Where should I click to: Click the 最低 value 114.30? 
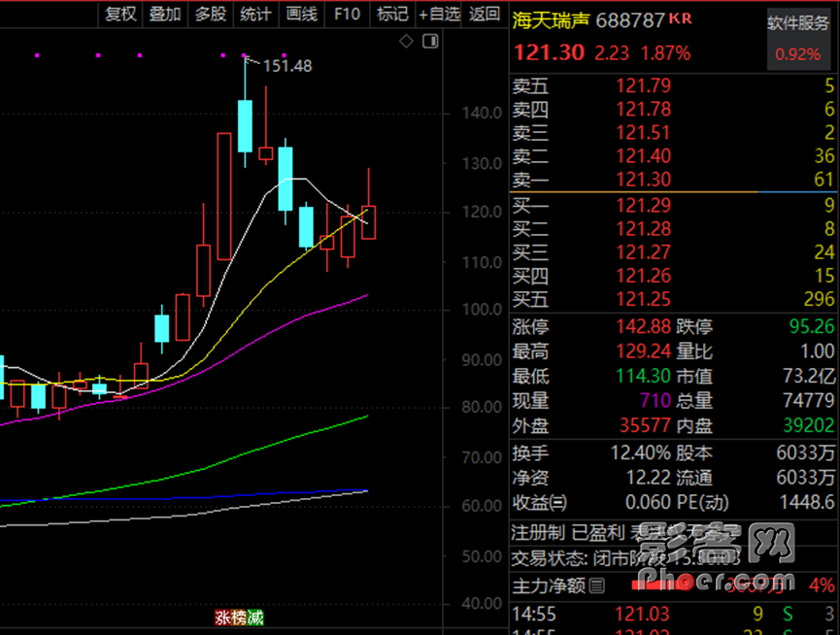[643, 376]
